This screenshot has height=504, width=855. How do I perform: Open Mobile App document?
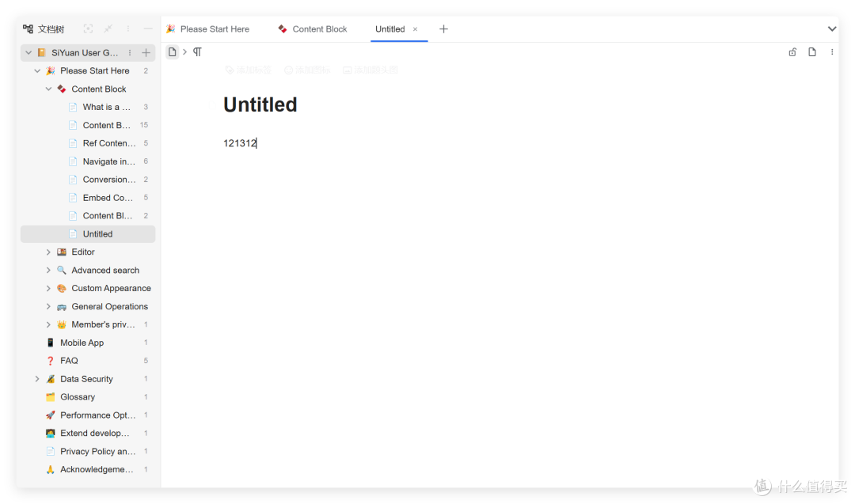click(88, 343)
